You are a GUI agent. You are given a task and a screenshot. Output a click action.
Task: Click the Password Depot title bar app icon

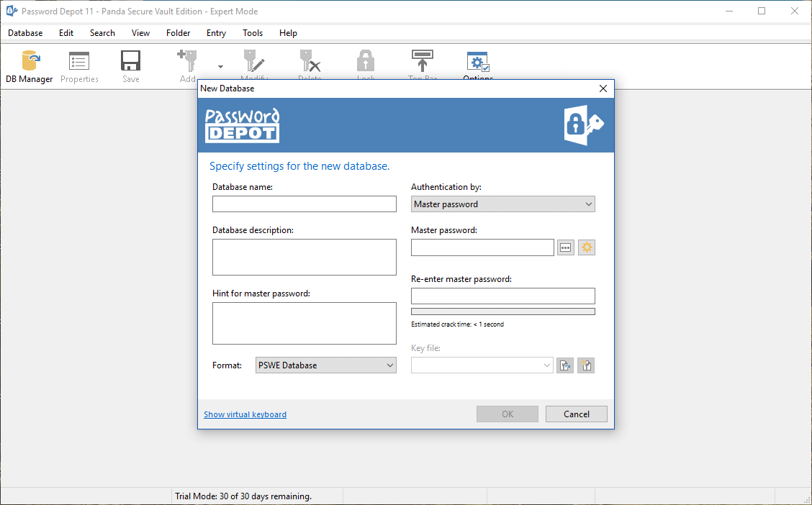[x=12, y=11]
